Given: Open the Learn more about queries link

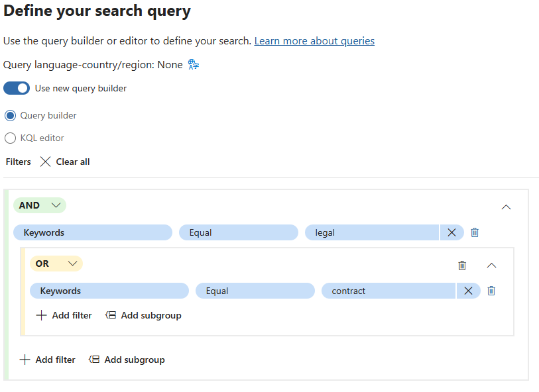Looking at the screenshot, I should coord(314,40).
